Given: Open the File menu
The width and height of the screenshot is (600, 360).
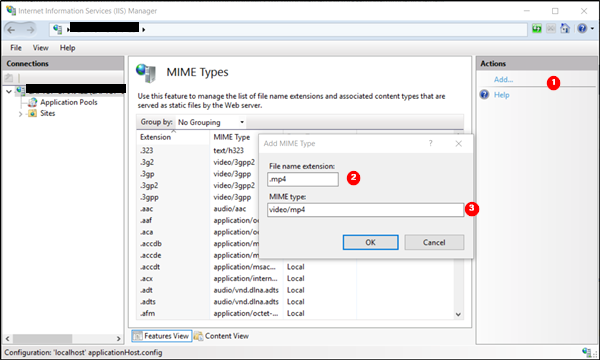Looking at the screenshot, I should [16, 48].
